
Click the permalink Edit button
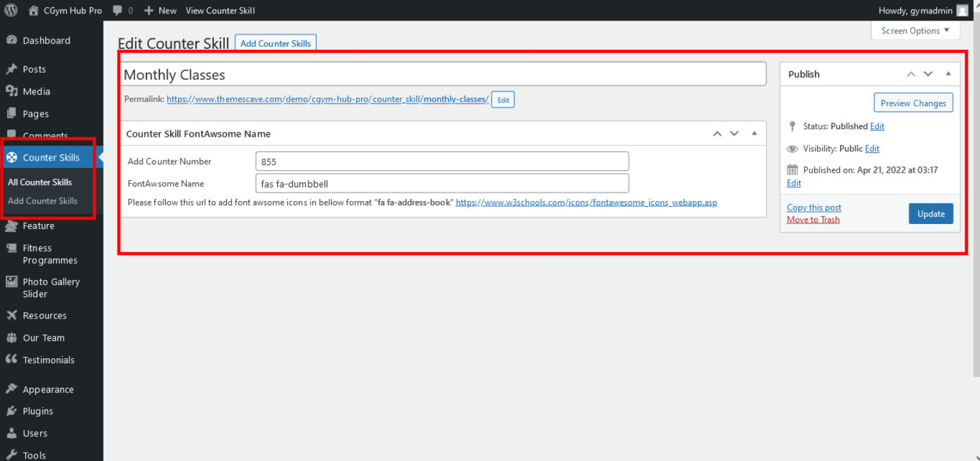[x=503, y=100]
